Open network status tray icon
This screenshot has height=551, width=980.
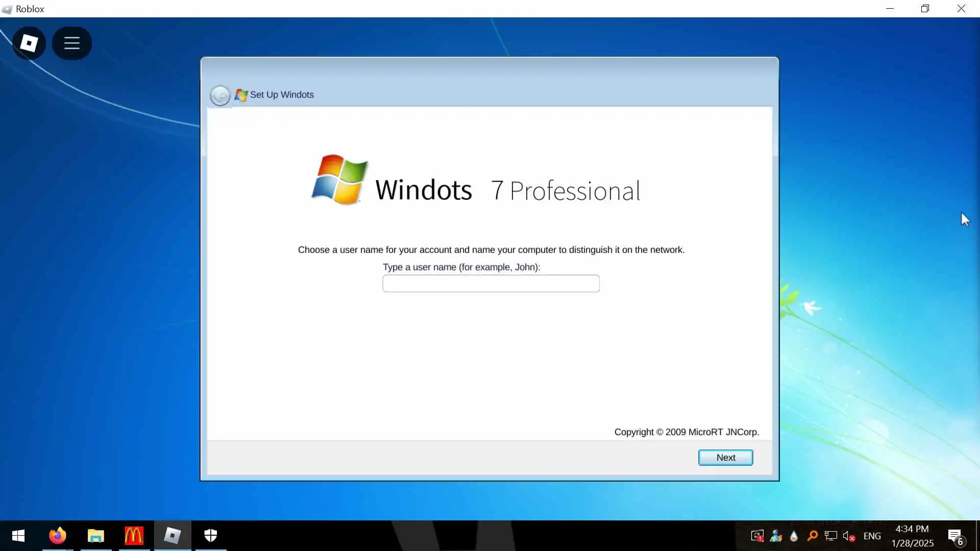[x=830, y=536]
